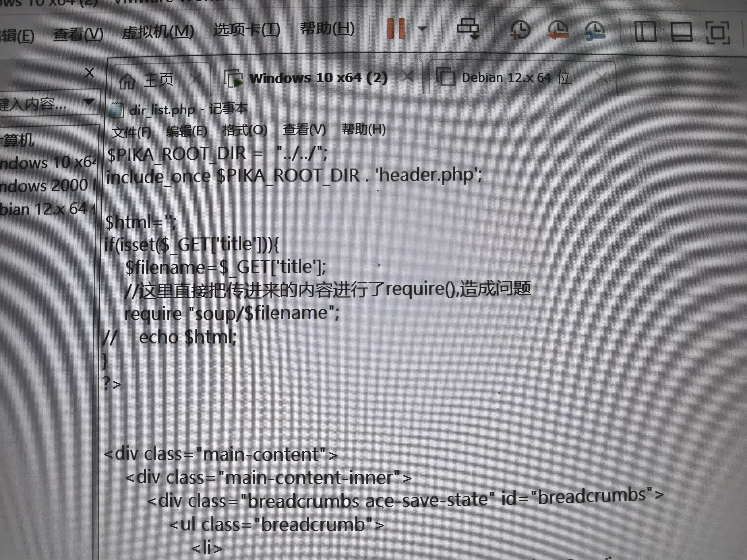Screen dimensions: 747x560
Task: Toggle thumbnail bar layout icon
Action: click(x=681, y=32)
